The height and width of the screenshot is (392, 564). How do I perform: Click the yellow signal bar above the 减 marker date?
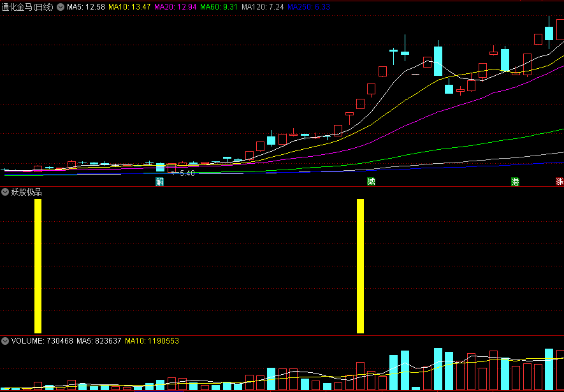360,266
